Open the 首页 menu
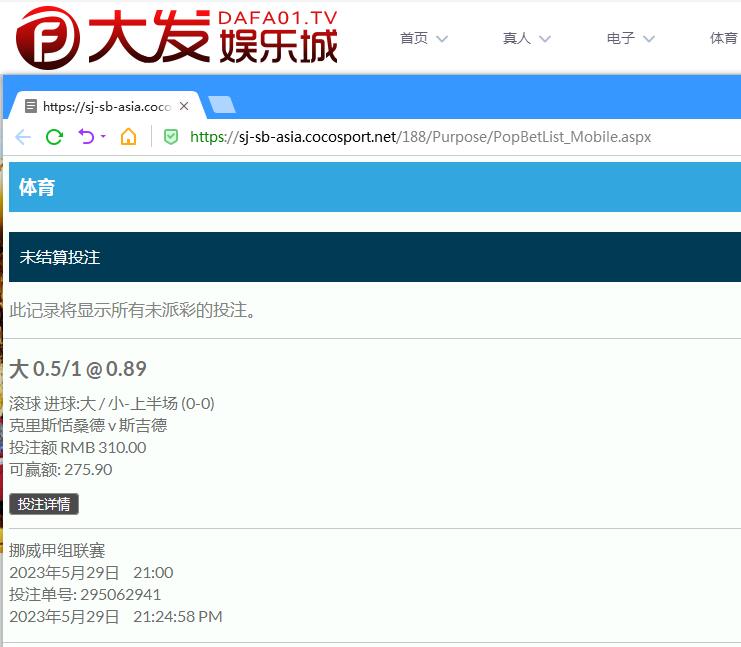 click(x=414, y=38)
